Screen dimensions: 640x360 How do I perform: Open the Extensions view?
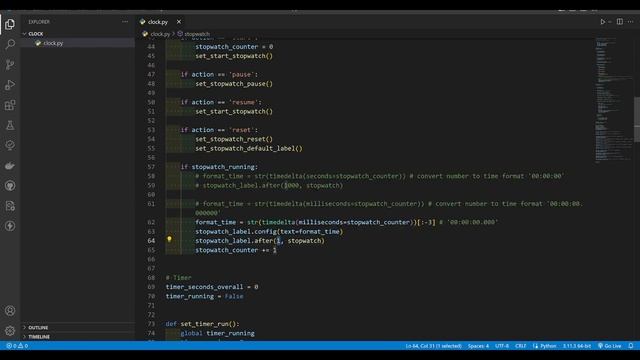[10, 105]
